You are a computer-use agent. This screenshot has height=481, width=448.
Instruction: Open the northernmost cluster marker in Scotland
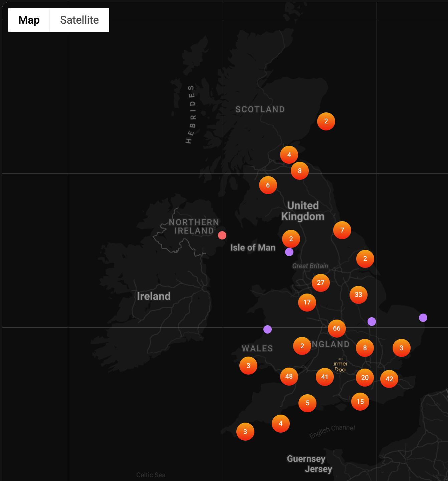(326, 121)
